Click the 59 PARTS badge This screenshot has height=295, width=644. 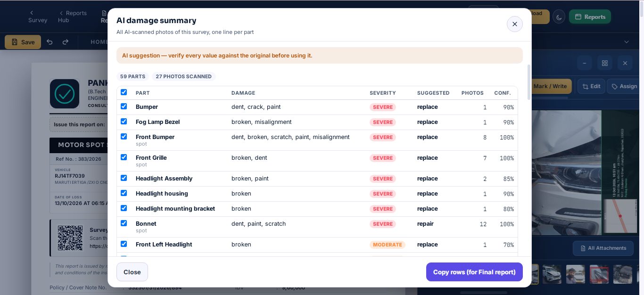click(132, 76)
